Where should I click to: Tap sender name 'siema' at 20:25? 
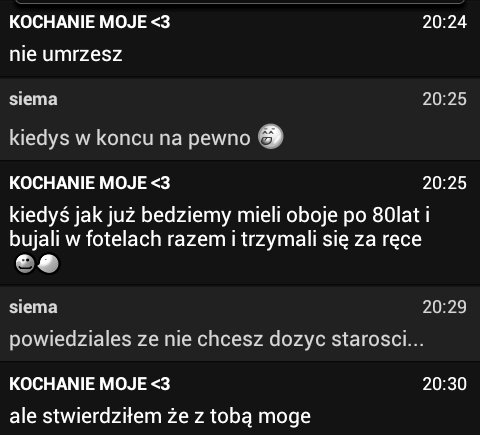coord(33,99)
